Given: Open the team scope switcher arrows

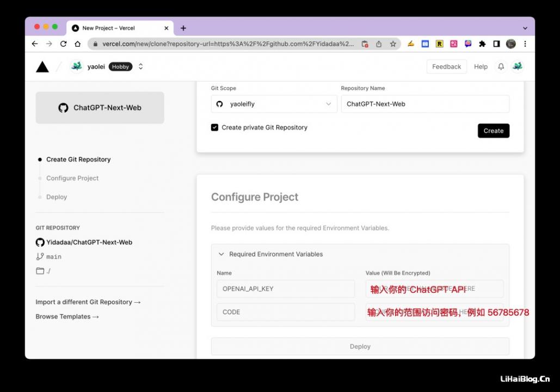Looking at the screenshot, I should click(141, 66).
